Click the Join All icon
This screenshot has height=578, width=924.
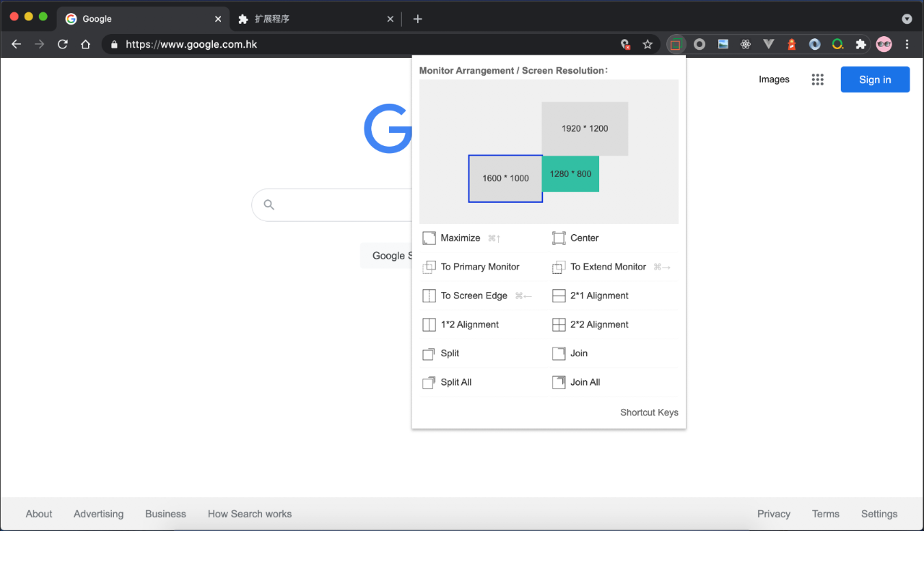point(559,382)
